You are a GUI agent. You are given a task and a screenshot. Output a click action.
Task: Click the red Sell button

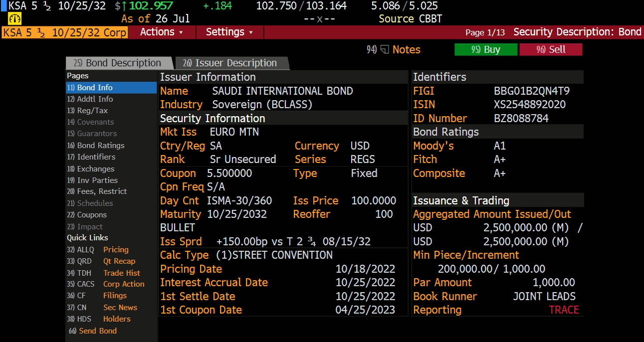(551, 49)
